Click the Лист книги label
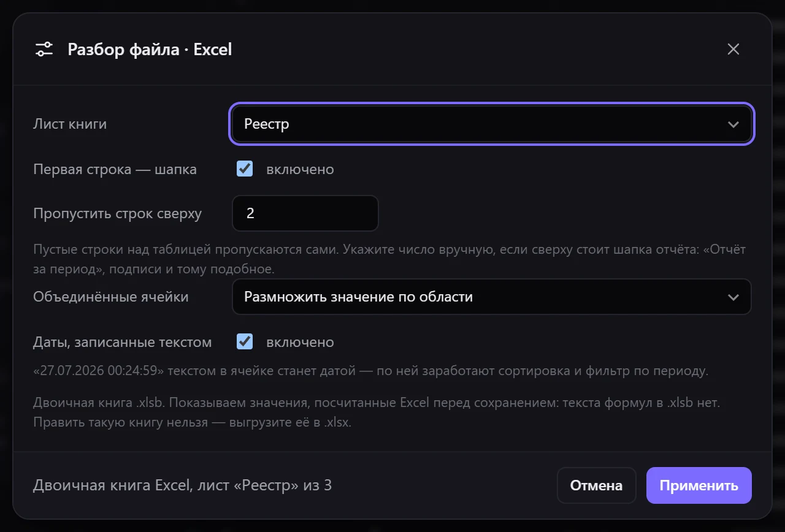Screen dimensions: 785x532 pos(70,124)
